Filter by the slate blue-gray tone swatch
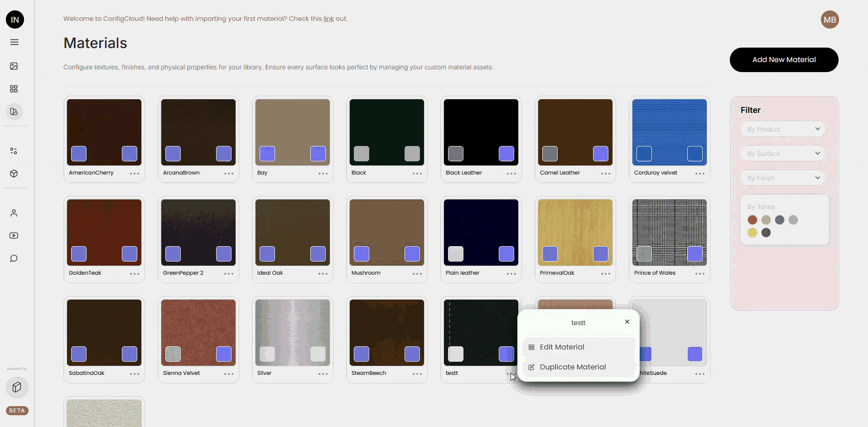This screenshot has width=868, height=427. tap(780, 220)
